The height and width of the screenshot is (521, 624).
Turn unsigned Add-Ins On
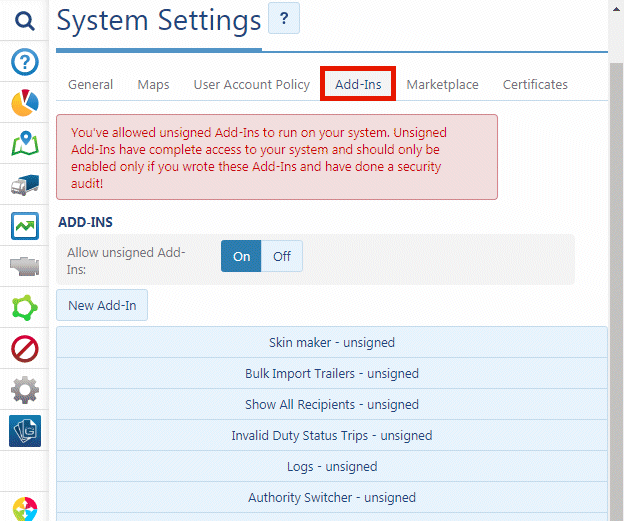[242, 256]
